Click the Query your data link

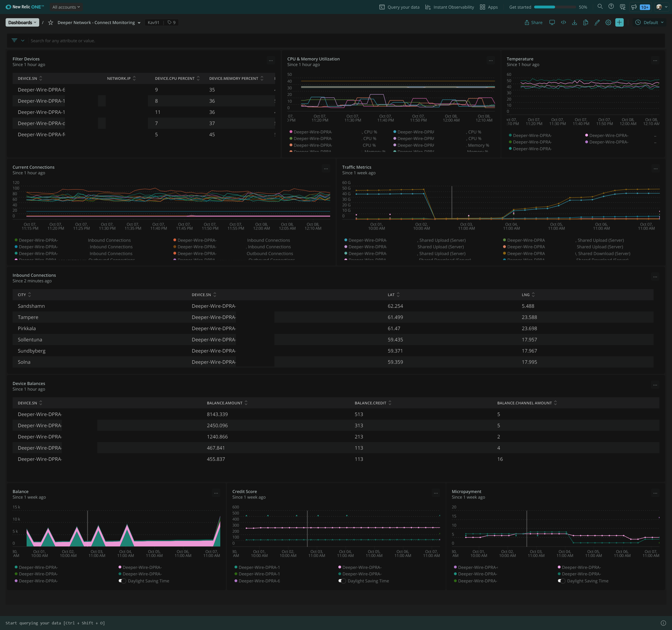399,7
